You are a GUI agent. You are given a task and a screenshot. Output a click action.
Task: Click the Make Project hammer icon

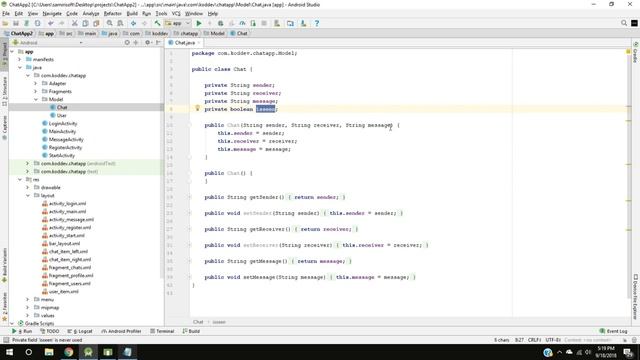pyautogui.click(x=157, y=23)
